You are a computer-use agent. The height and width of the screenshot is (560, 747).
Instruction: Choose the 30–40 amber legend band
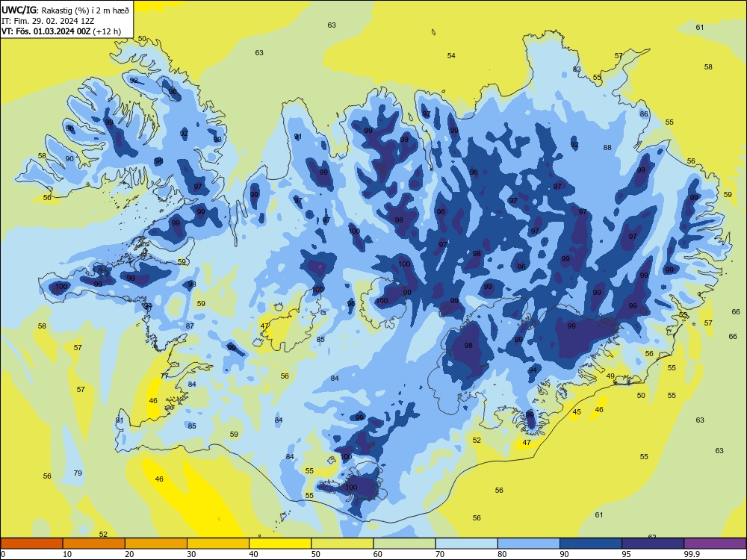[218, 544]
